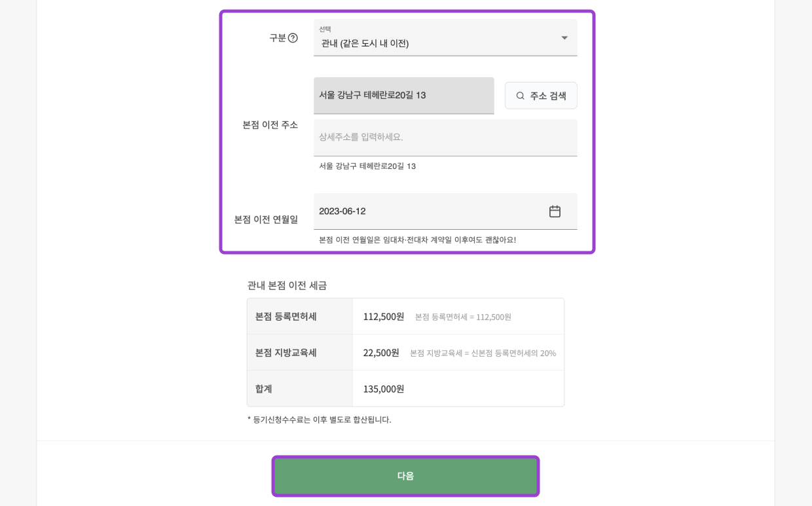Viewport: 812px width, 506px height.
Task: Click the 주소 검색 button
Action: point(541,95)
